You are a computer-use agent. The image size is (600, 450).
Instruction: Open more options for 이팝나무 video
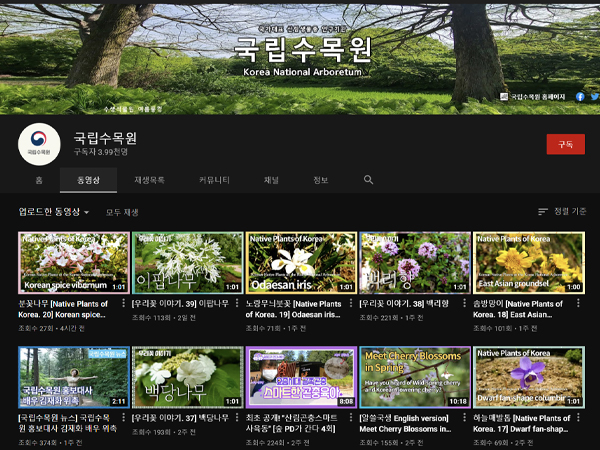pyautogui.click(x=237, y=303)
